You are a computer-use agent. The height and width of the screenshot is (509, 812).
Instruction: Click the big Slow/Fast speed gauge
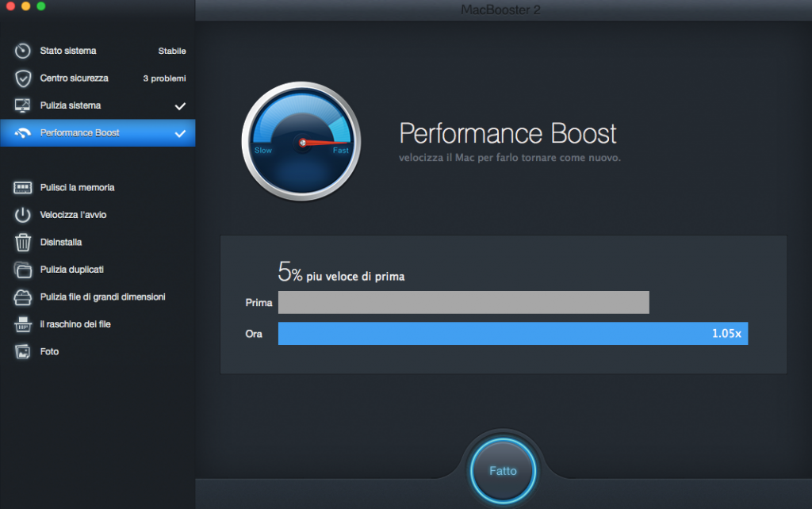(x=301, y=141)
